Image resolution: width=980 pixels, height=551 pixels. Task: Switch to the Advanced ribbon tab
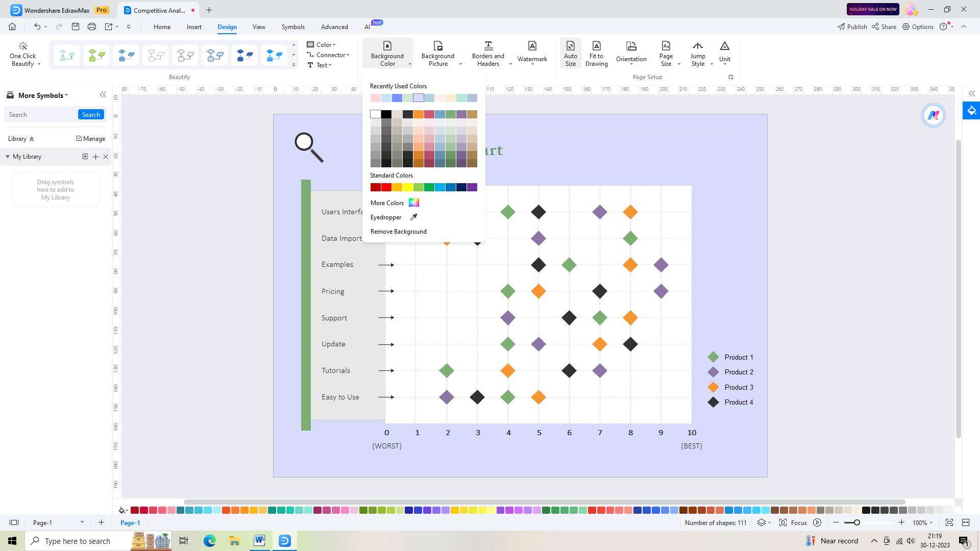click(335, 26)
